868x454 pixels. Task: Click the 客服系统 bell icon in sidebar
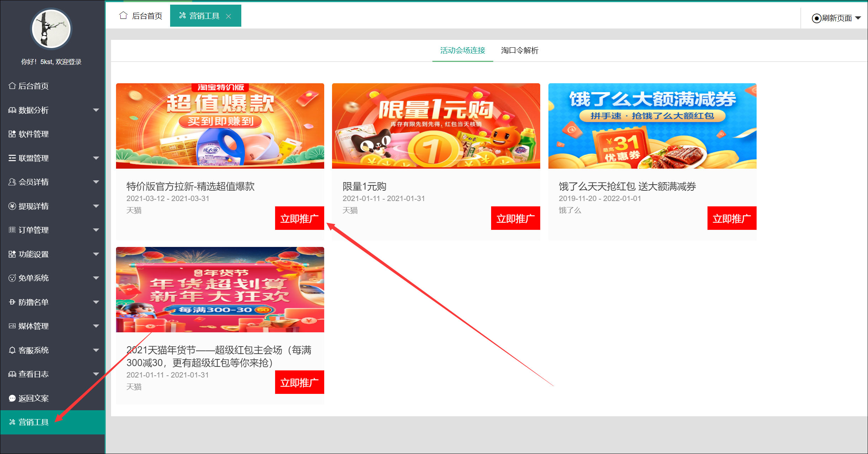point(12,350)
